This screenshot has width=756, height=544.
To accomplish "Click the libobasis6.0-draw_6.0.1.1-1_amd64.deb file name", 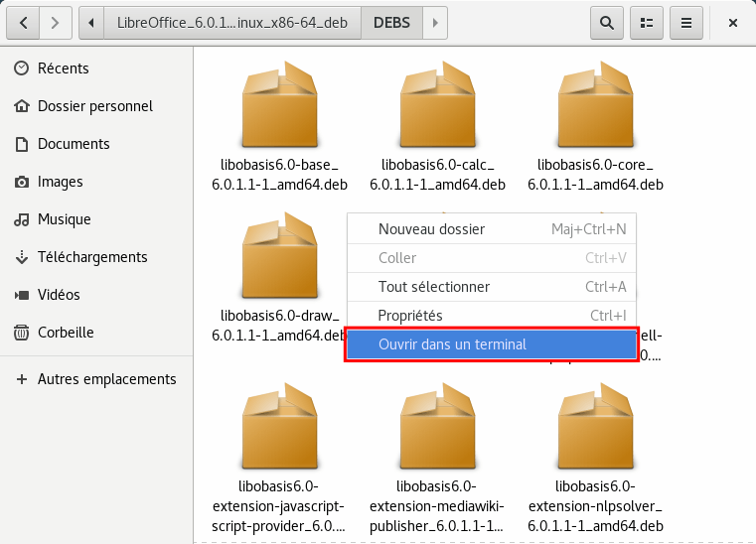I will (279, 326).
